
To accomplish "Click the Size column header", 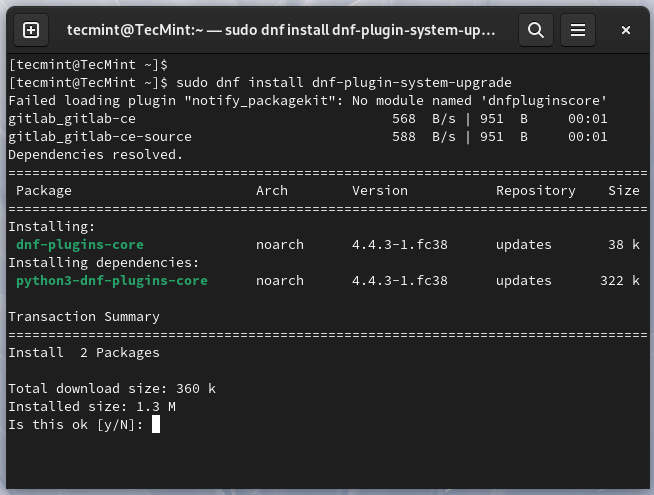I will (624, 191).
